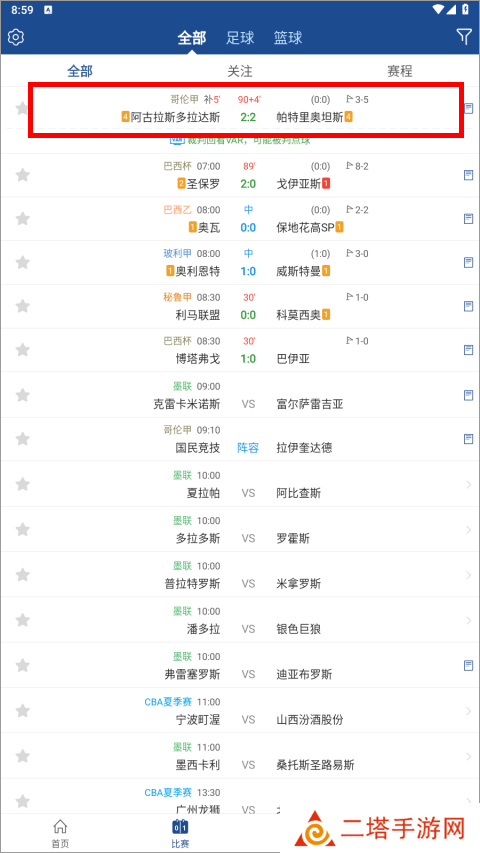Open match notes icon for 弗雷塞罗斯 game
The height and width of the screenshot is (853, 480).
[468, 665]
